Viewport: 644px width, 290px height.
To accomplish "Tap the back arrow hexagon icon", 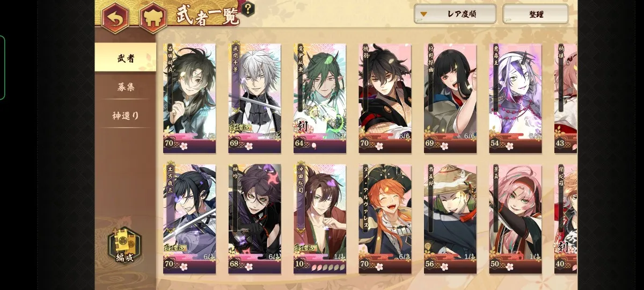I will [115, 18].
